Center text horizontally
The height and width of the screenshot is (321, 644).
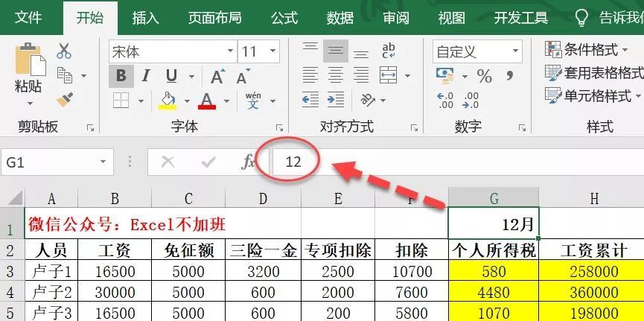(x=336, y=75)
